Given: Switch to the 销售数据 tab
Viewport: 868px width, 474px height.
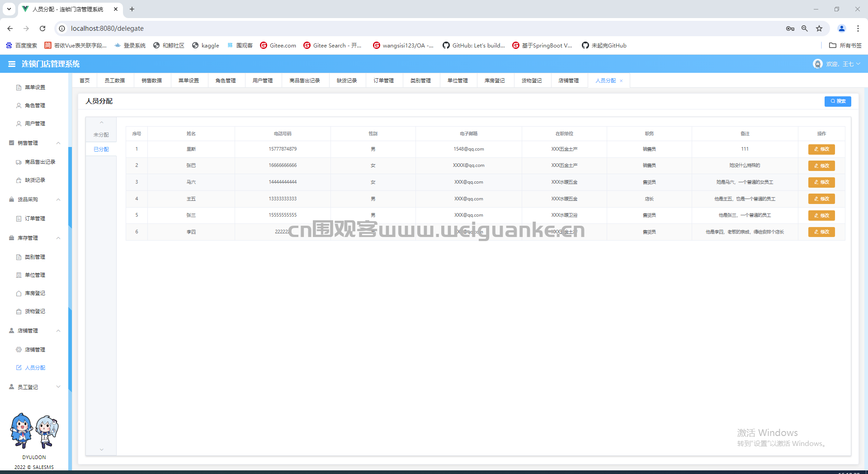Looking at the screenshot, I should click(152, 81).
